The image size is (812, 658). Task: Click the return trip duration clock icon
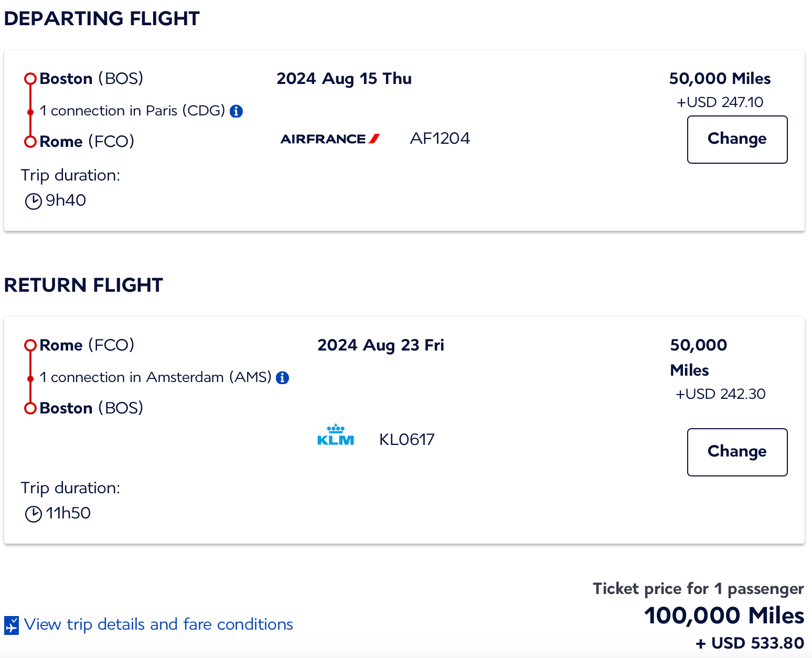tap(34, 514)
